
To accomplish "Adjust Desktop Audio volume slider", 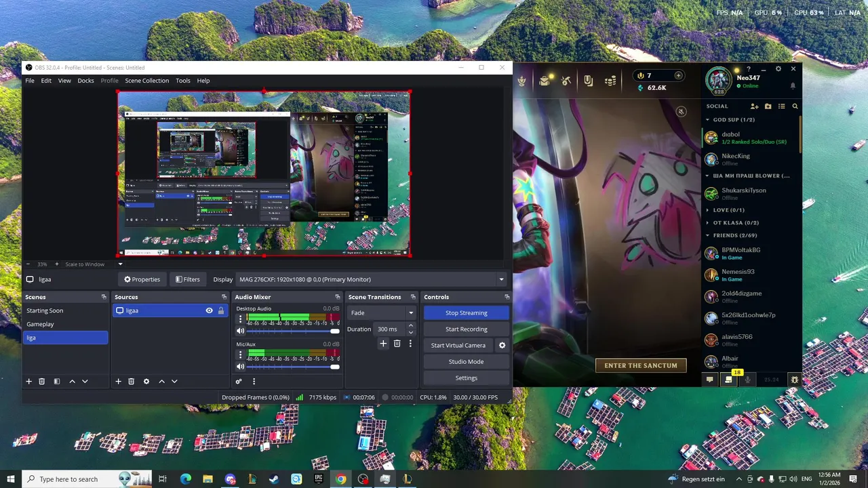I will pyautogui.click(x=292, y=331).
